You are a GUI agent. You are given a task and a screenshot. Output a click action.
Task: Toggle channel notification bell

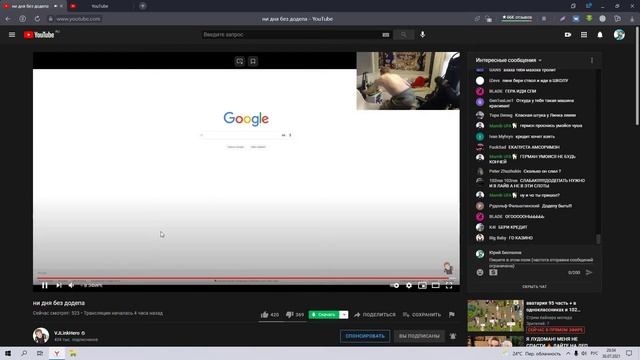tap(453, 336)
